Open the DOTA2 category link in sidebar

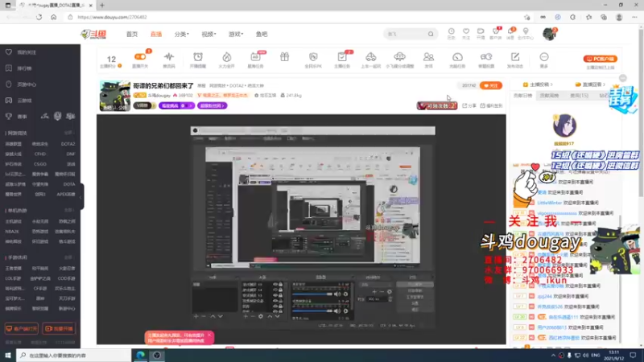(x=68, y=144)
